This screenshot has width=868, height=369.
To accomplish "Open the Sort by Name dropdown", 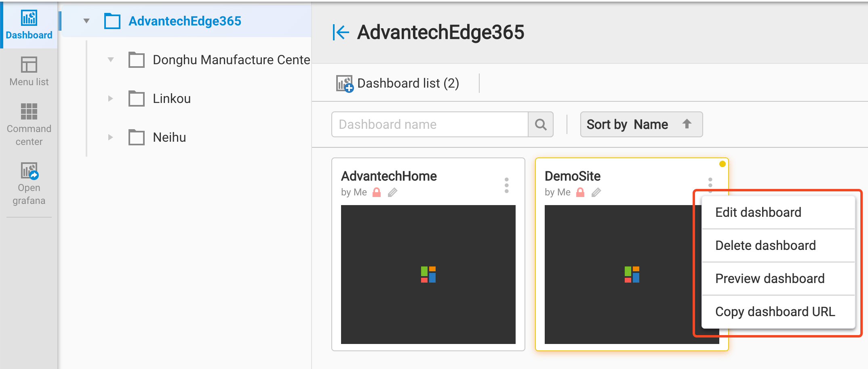I will (x=627, y=124).
